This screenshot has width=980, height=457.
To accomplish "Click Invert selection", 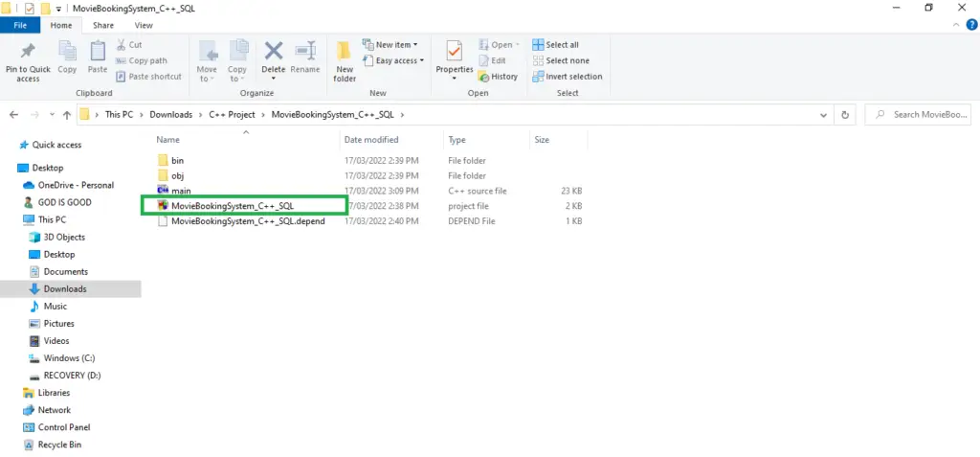I will (568, 77).
